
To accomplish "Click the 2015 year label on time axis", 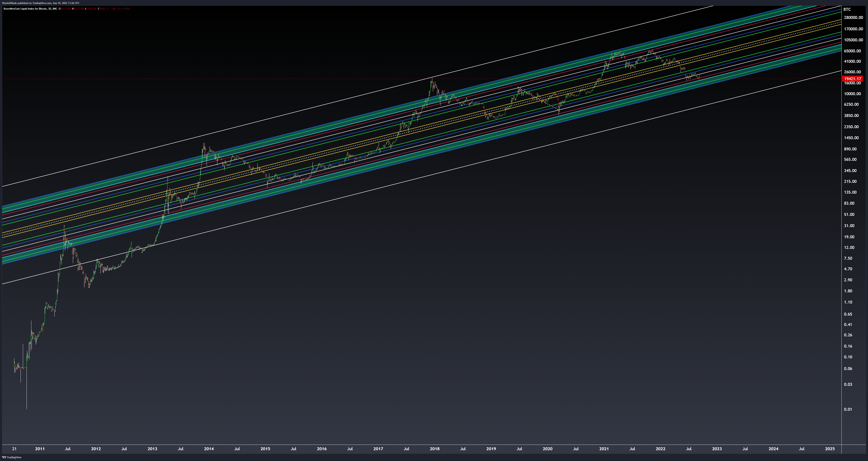I will (265, 449).
